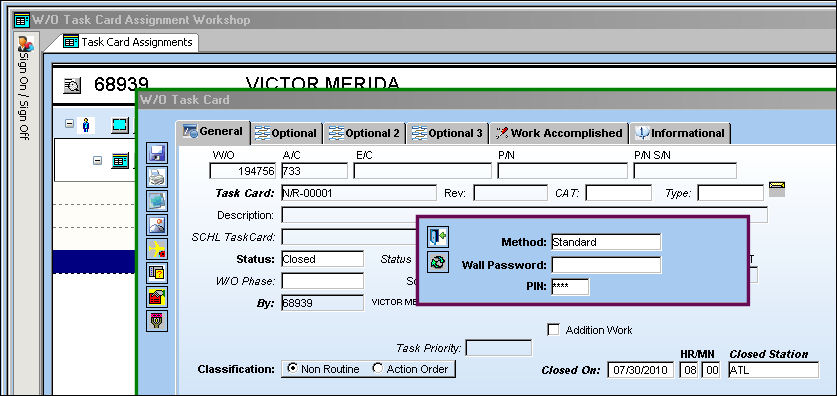
Task: Click the employee name VICTOR MERIDA header
Action: click(322, 84)
